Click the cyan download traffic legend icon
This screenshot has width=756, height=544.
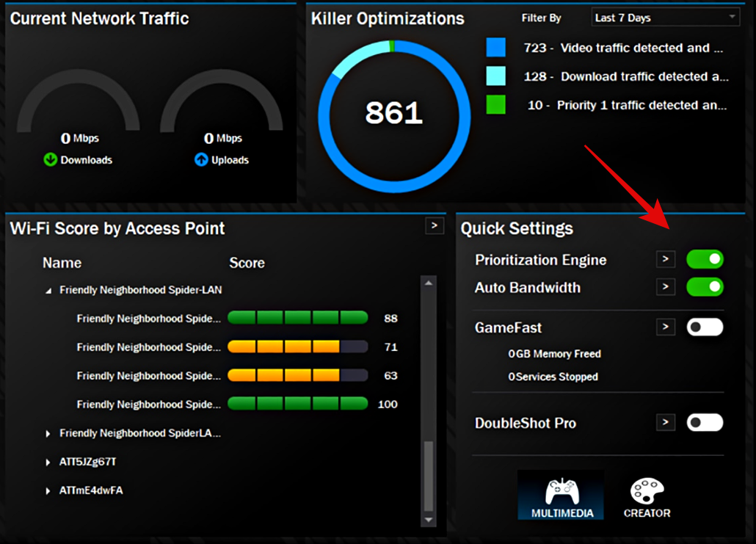(x=495, y=75)
